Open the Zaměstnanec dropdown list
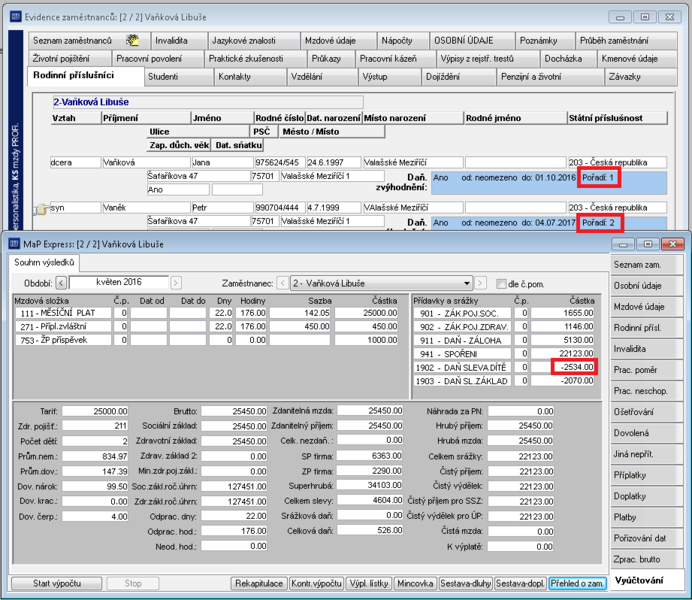The image size is (692, 600). [x=467, y=283]
